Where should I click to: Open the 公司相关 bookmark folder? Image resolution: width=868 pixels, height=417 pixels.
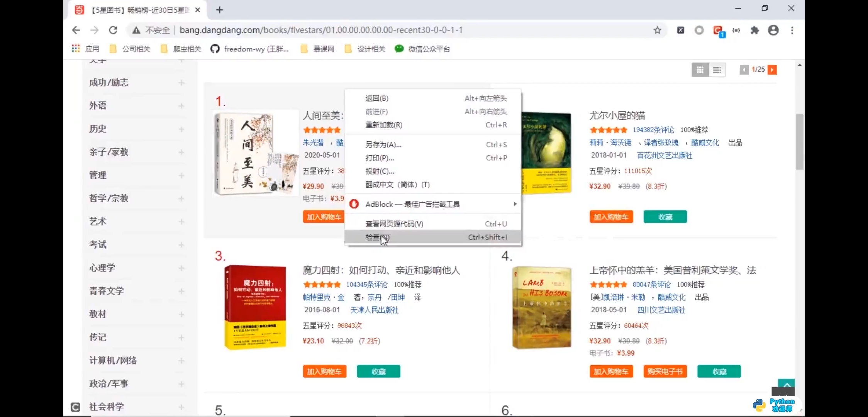pyautogui.click(x=130, y=49)
